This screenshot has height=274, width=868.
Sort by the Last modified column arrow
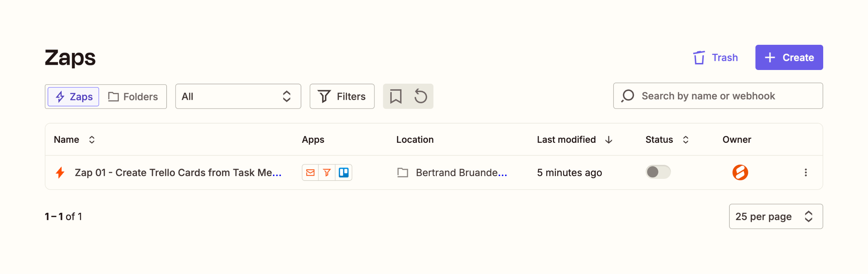(x=609, y=140)
